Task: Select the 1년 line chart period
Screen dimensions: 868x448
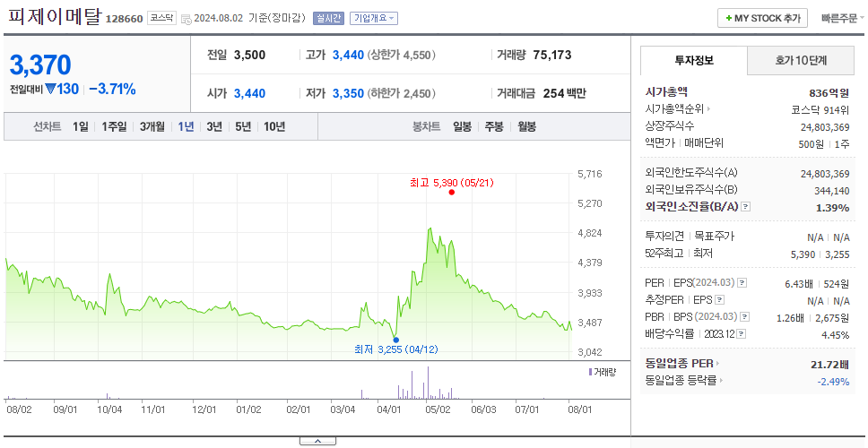Action: pos(186,126)
